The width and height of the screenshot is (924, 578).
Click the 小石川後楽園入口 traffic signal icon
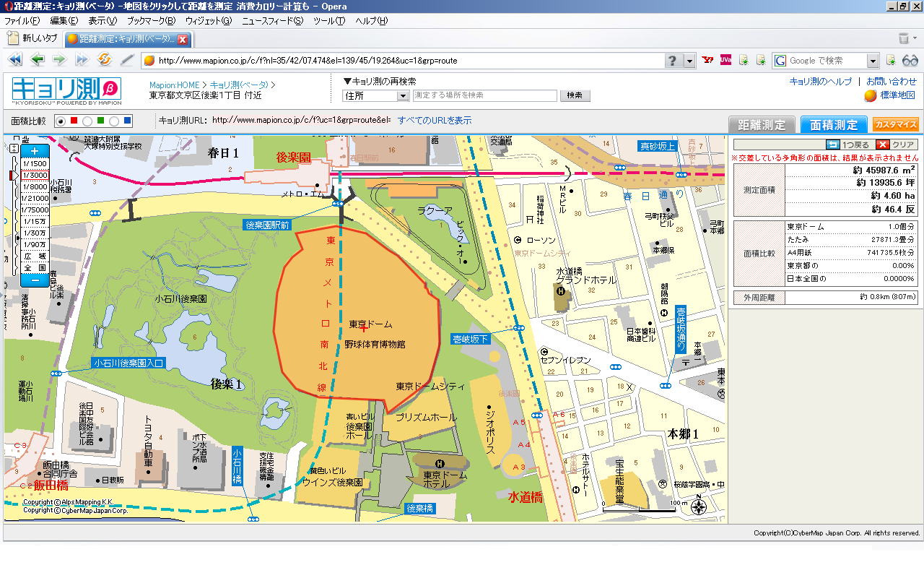coord(56,373)
